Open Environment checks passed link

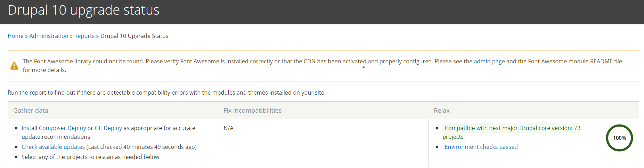(481, 147)
